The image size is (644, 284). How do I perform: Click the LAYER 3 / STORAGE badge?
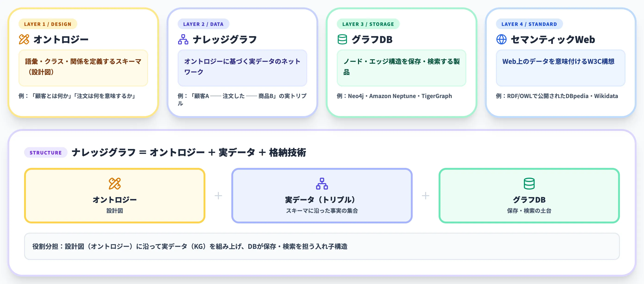(x=368, y=24)
